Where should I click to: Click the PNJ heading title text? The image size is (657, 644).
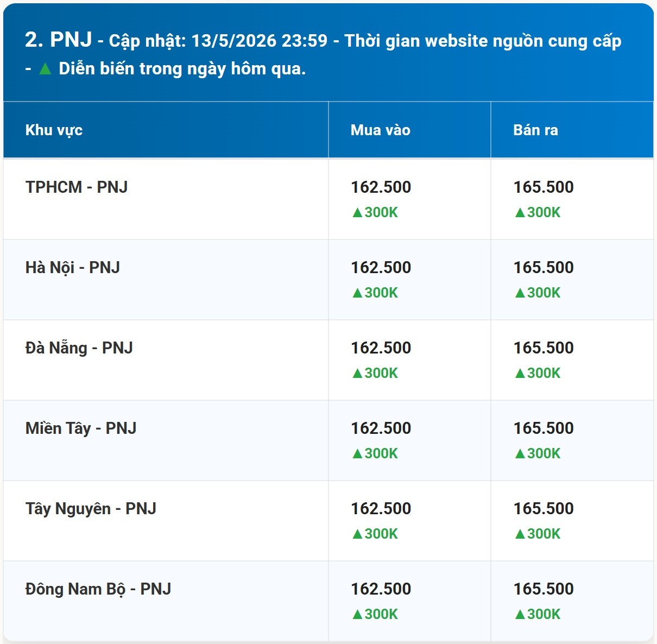[x=59, y=40]
